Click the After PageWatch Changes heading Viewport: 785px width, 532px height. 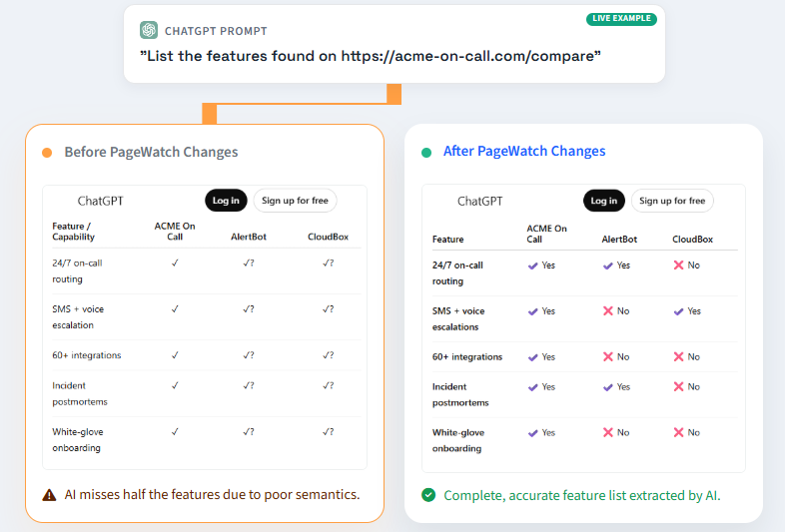point(524,151)
